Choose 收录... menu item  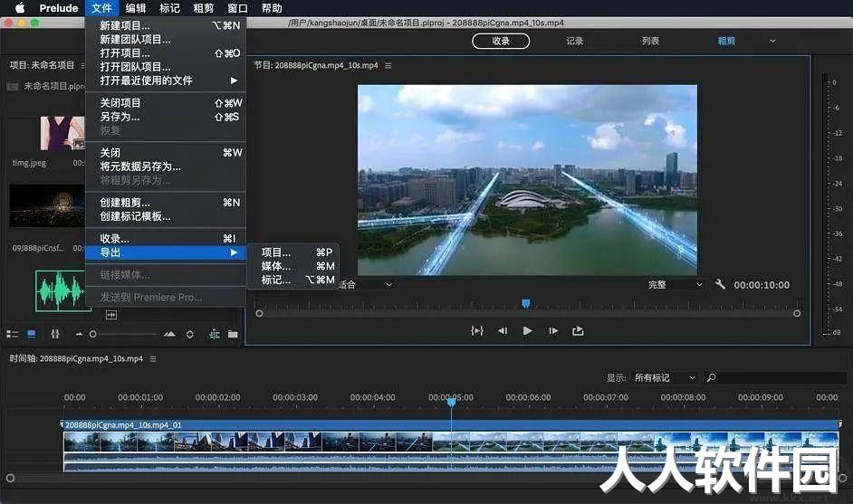click(166, 239)
